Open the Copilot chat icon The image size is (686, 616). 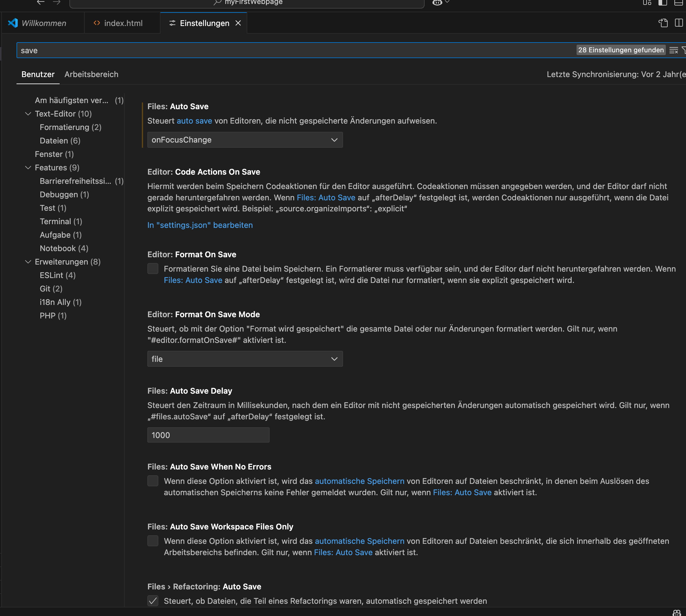coord(437,2)
